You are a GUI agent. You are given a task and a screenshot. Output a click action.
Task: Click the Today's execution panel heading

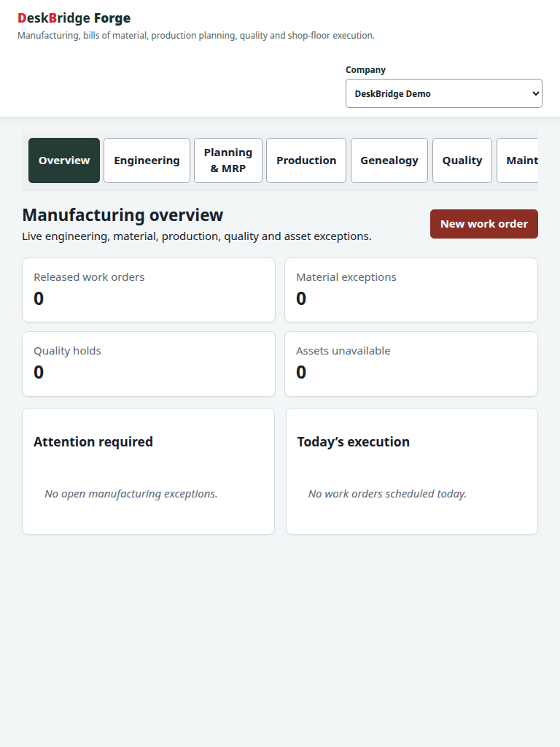pyautogui.click(x=354, y=441)
